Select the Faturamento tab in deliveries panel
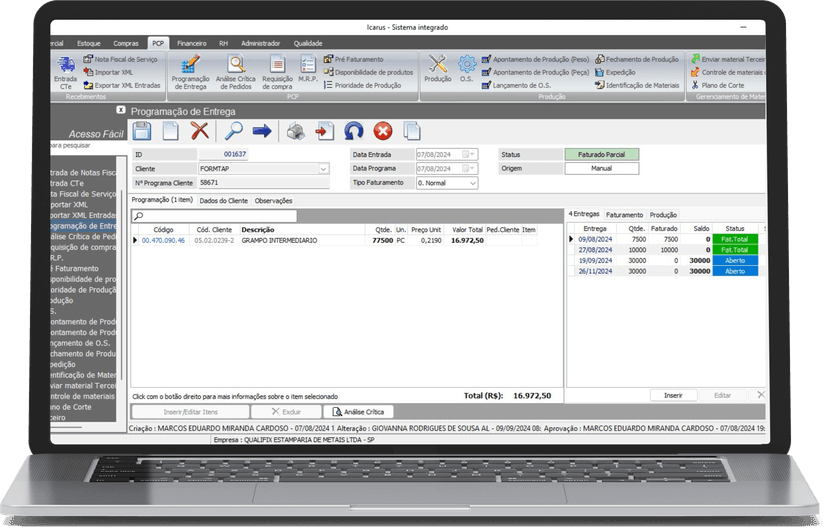 click(x=624, y=215)
